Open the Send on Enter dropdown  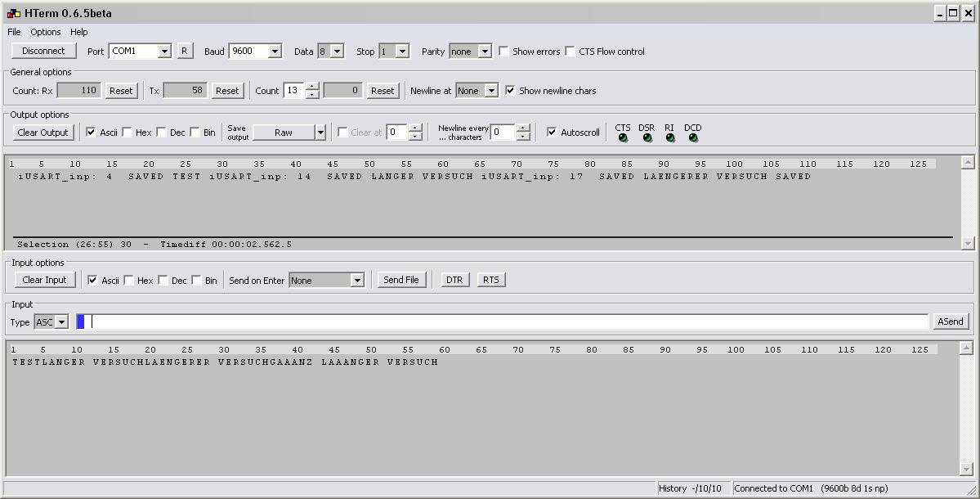pos(357,280)
